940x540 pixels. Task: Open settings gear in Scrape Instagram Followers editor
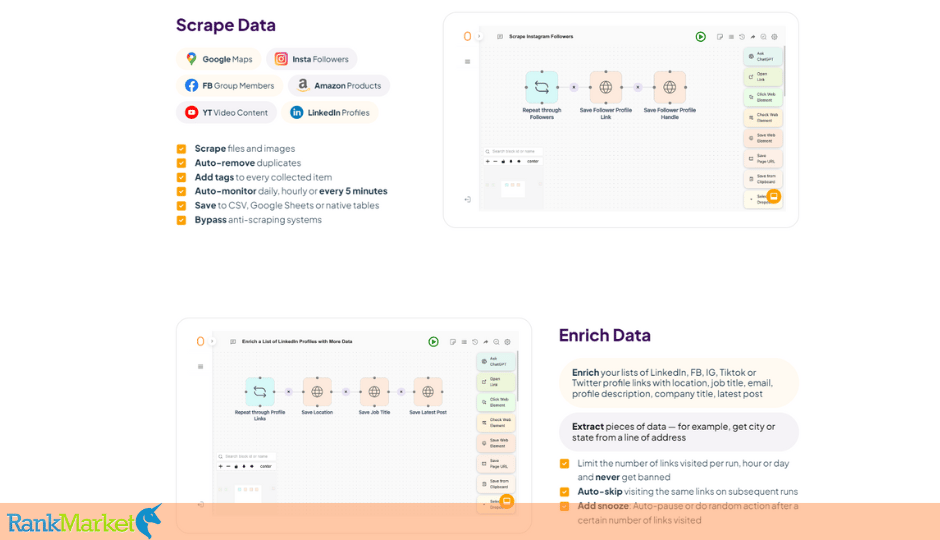775,37
